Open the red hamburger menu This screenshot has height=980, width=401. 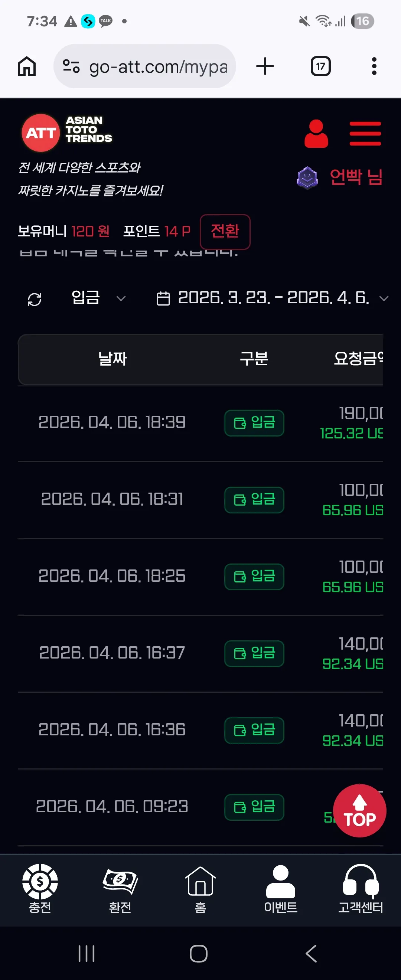[365, 134]
